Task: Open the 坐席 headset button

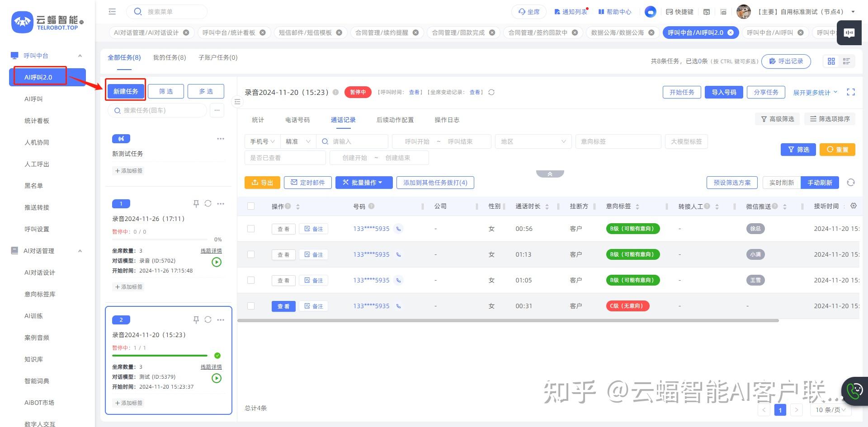Action: (x=529, y=12)
